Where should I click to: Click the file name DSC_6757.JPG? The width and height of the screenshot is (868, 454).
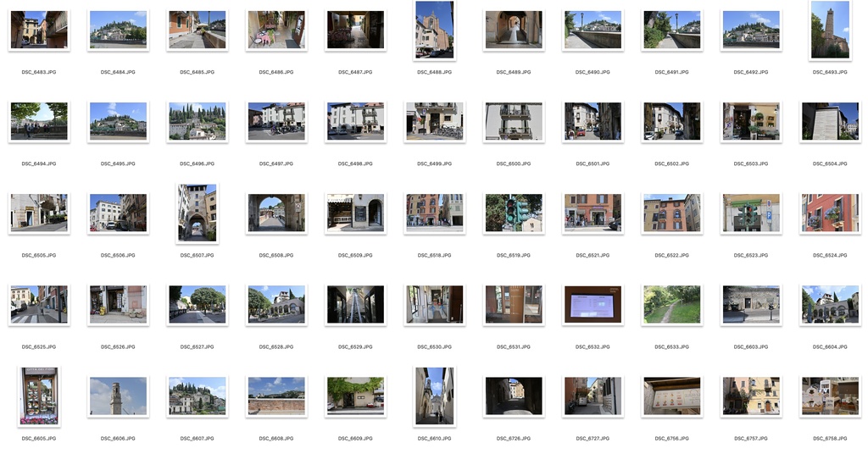(751, 439)
